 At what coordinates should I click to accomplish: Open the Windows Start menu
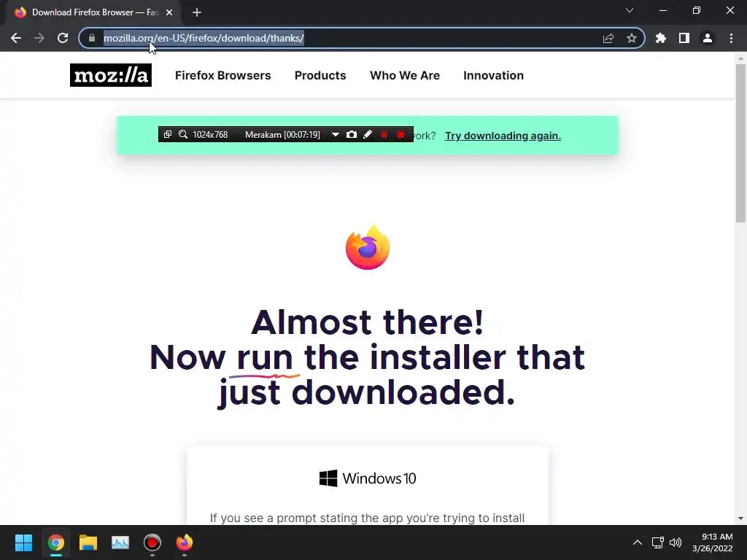(x=23, y=542)
